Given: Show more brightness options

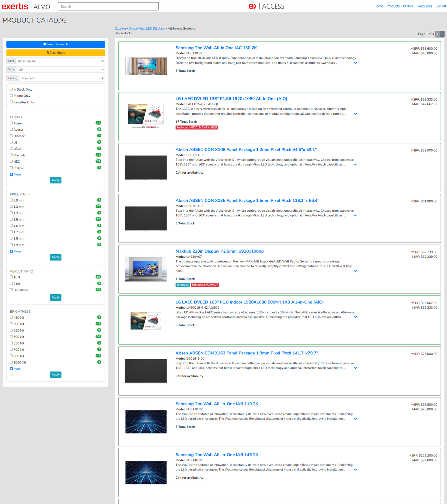Looking at the screenshot, I should point(15,369).
